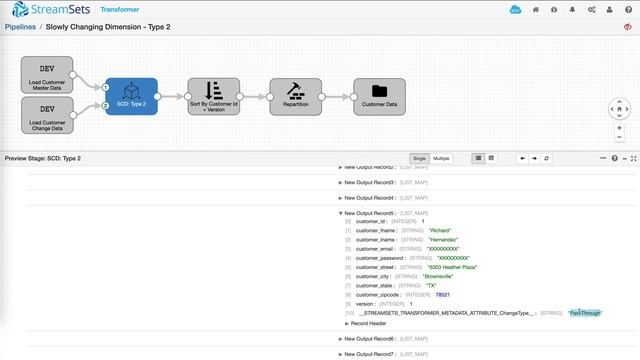Select the Repartition stage
This screenshot has height=360, width=640.
pos(296,97)
